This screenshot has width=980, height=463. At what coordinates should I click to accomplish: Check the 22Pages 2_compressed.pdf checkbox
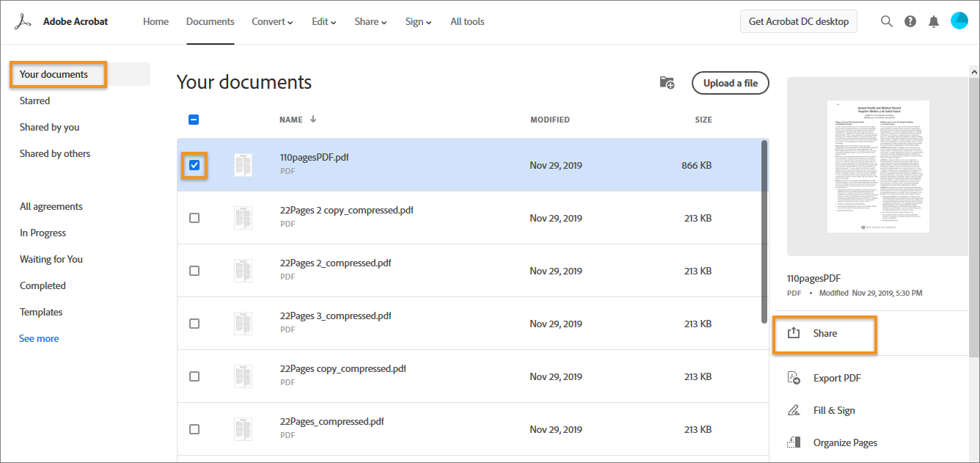coord(194,271)
